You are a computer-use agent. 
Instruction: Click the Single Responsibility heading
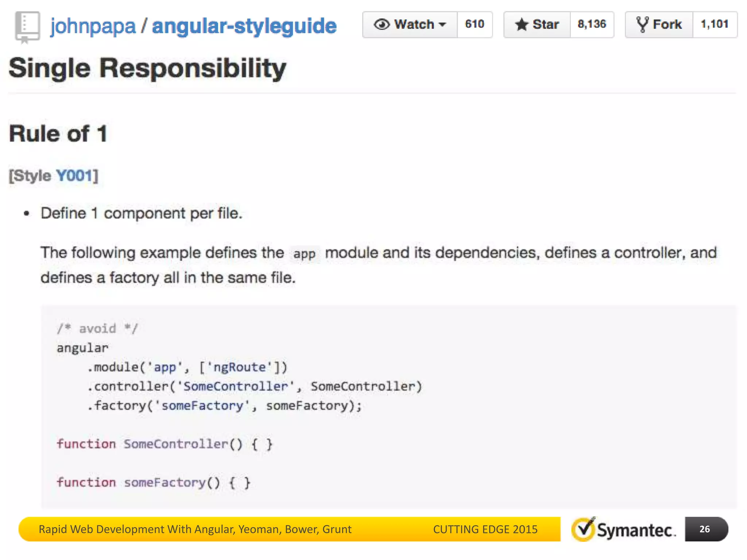pos(147,68)
